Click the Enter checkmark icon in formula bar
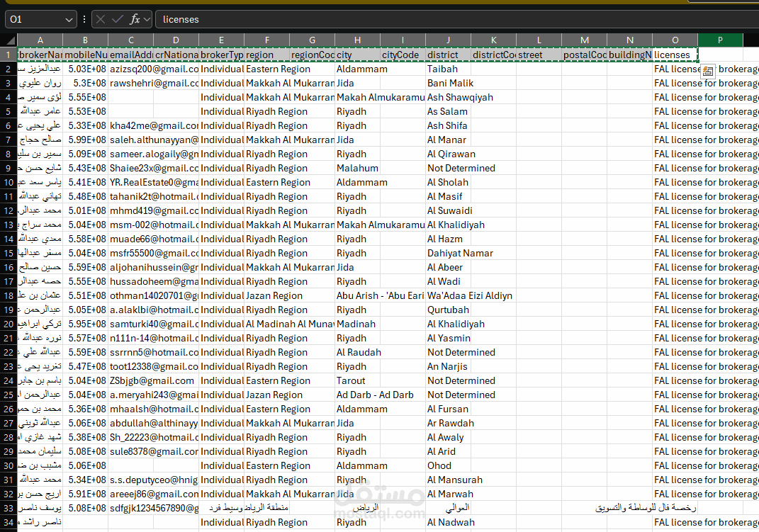759x532 pixels. (117, 19)
